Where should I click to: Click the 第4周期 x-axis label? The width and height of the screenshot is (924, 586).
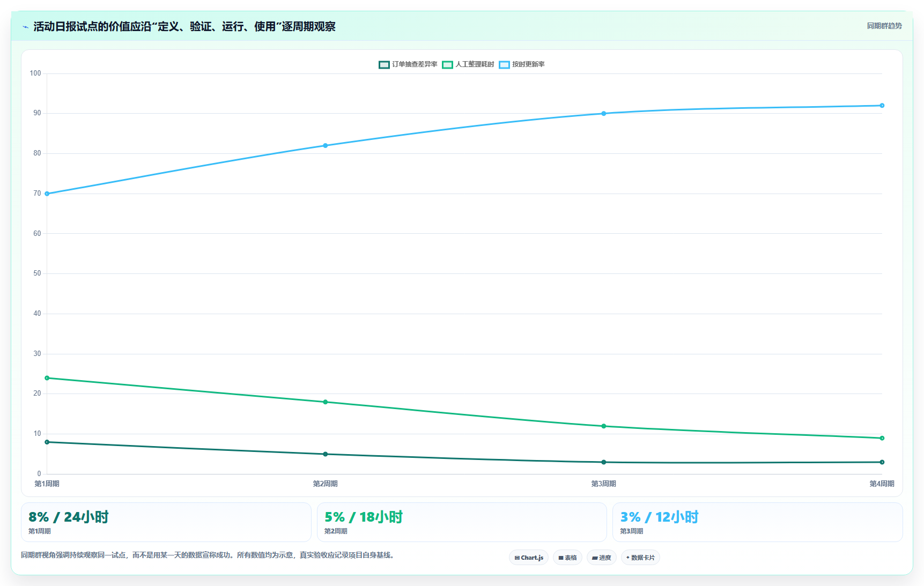882,484
